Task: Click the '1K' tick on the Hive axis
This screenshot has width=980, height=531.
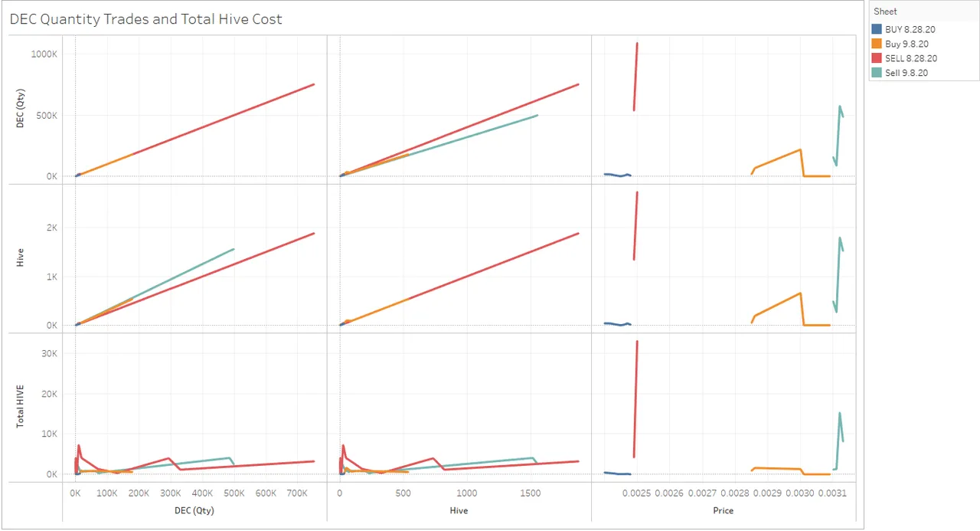Action: (x=52, y=277)
